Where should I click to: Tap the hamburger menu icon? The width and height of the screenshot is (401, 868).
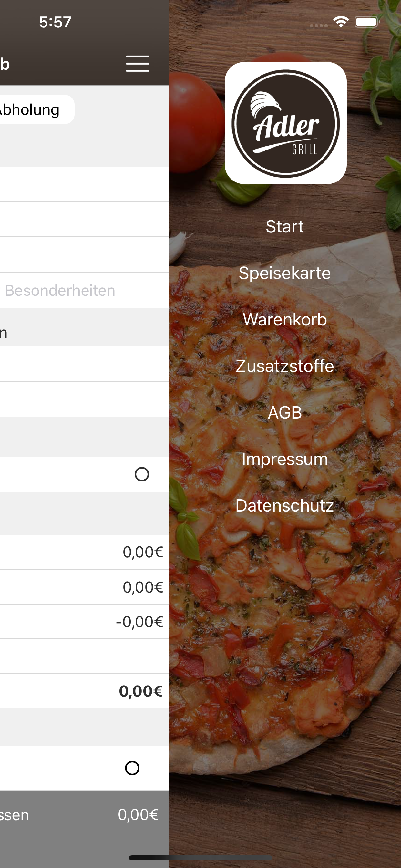click(x=138, y=64)
